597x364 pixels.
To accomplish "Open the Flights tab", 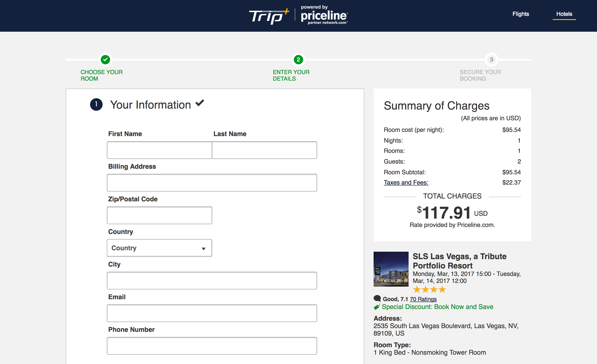I will tap(521, 14).
